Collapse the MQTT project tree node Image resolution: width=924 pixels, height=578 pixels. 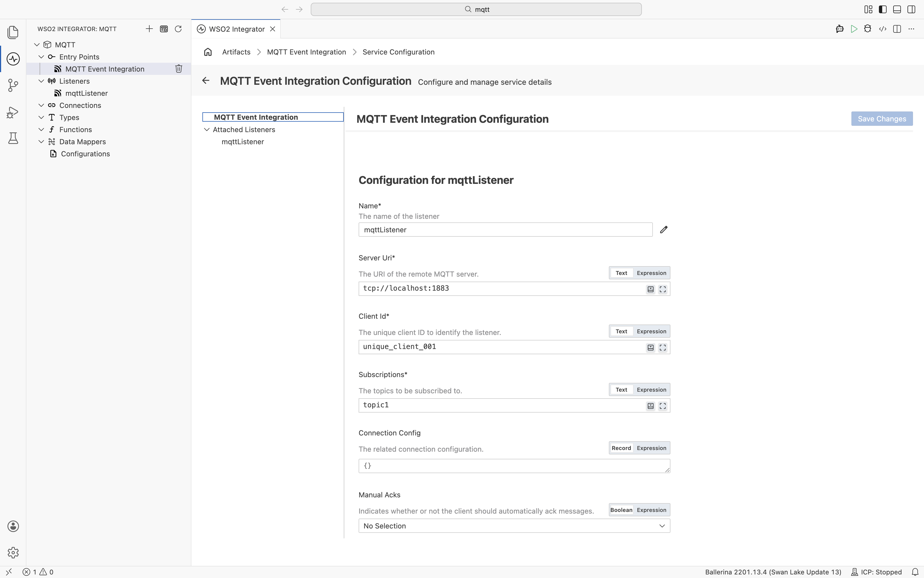pyautogui.click(x=37, y=45)
